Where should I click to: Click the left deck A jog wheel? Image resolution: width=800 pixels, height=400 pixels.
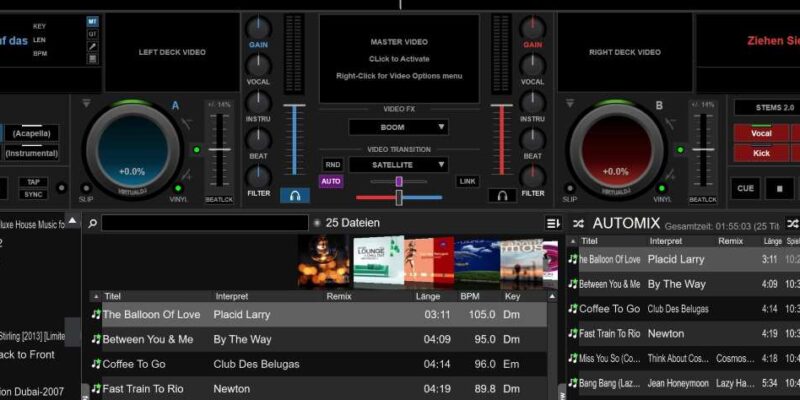(x=133, y=148)
